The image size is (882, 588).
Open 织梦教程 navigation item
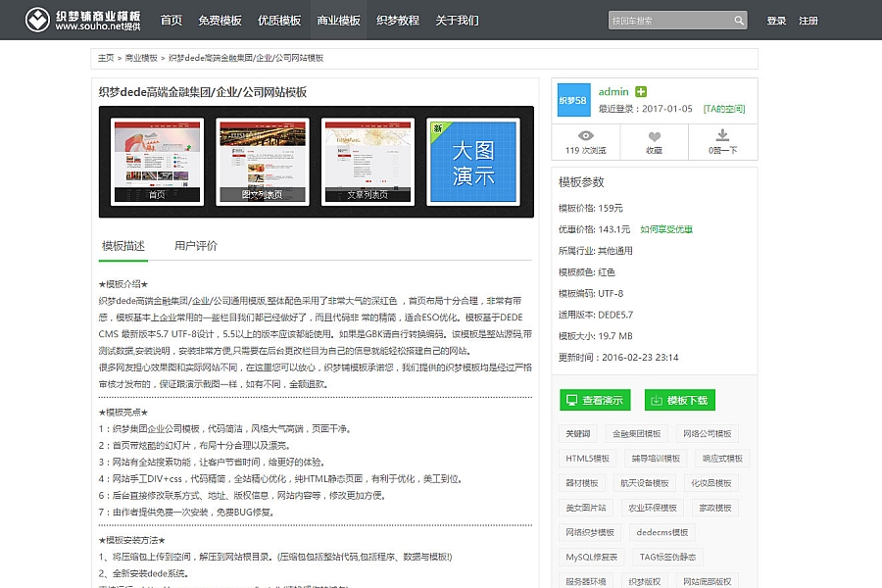coord(398,21)
